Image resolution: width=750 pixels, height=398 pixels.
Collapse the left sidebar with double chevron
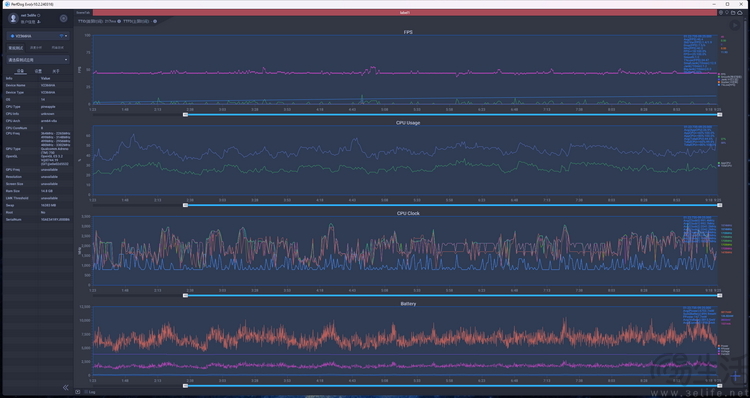(66, 387)
